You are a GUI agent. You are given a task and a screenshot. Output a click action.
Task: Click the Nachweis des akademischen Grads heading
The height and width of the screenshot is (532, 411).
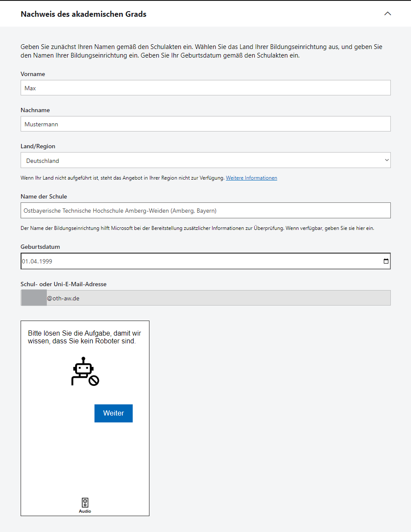click(x=83, y=14)
